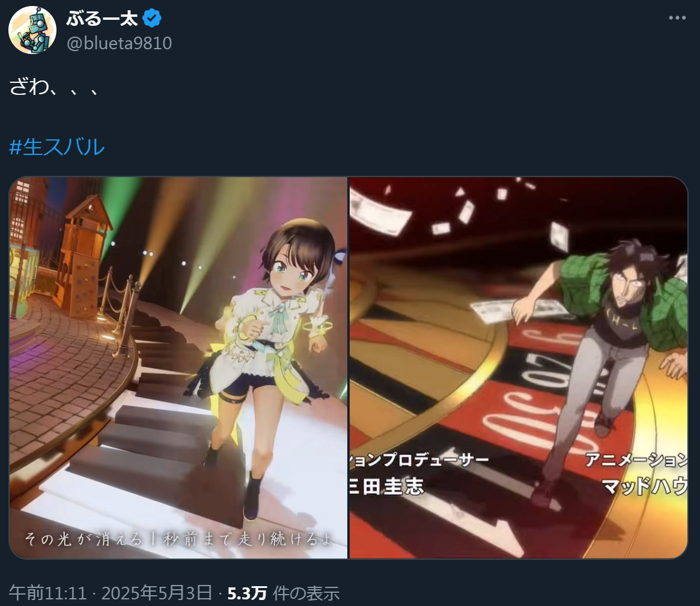The image size is (700, 606).
Task: Click the lyric subtitle in the left image
Action: coord(179,539)
